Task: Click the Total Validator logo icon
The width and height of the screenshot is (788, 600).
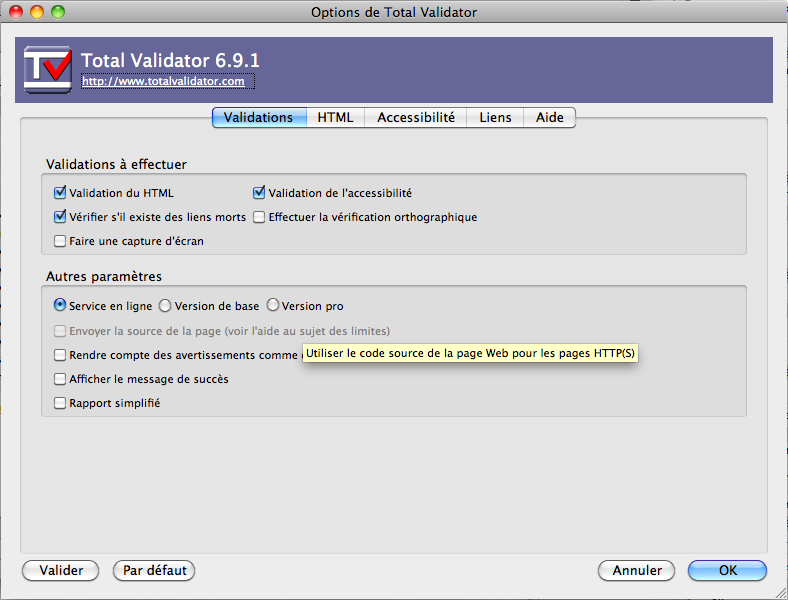Action: [x=48, y=69]
